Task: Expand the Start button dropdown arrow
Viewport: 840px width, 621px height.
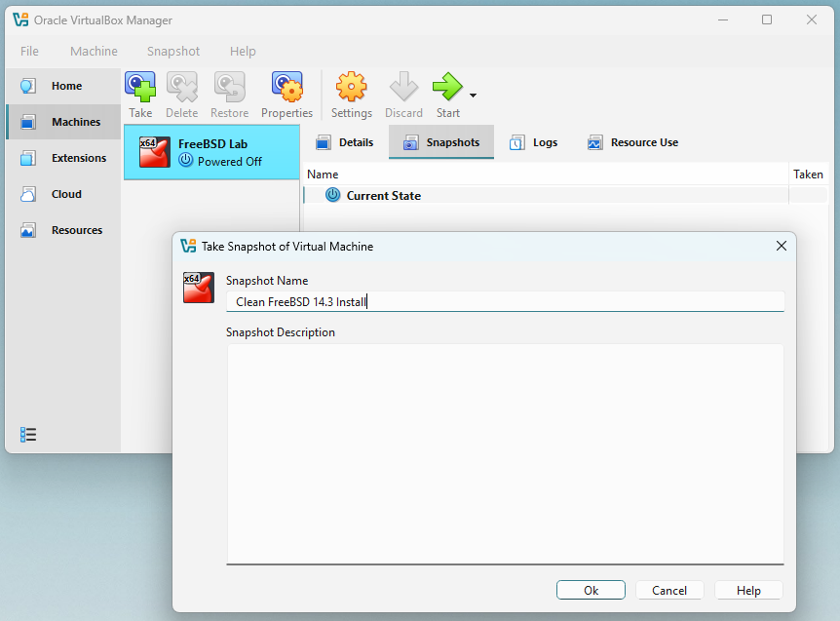Action: [x=473, y=96]
